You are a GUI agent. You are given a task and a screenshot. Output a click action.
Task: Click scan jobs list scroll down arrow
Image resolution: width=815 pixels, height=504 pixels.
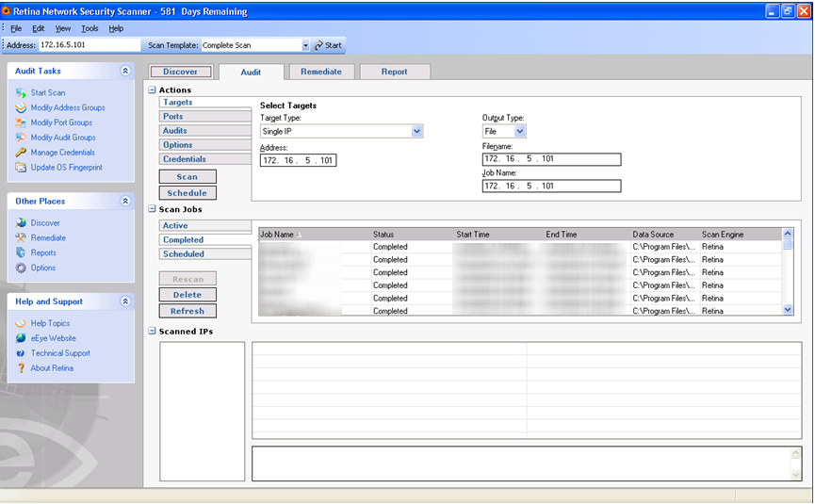click(788, 310)
